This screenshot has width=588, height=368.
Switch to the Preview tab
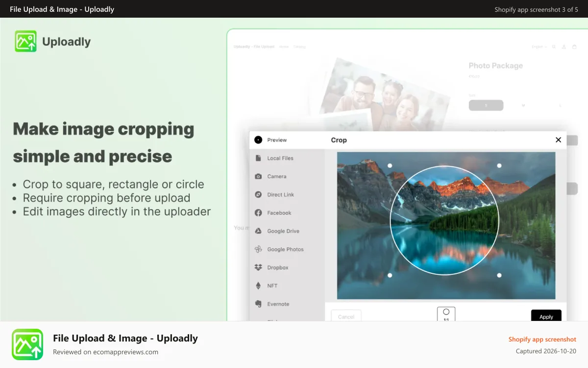click(x=287, y=140)
